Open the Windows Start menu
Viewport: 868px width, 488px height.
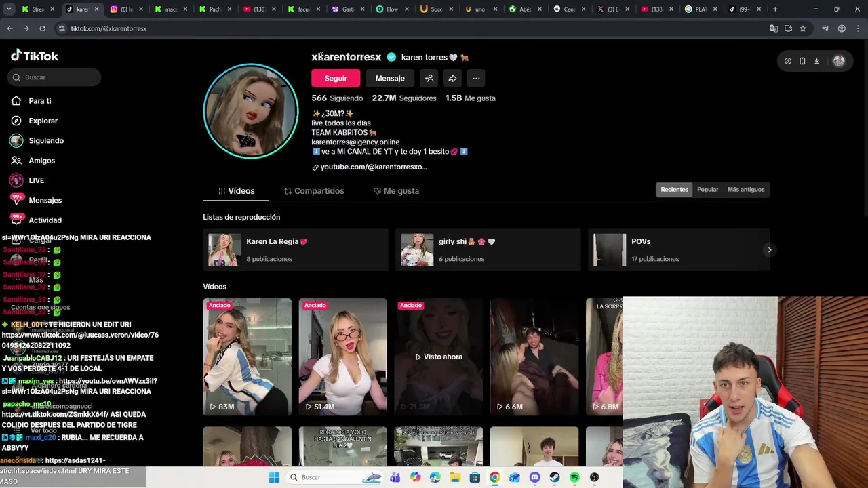coord(274,477)
